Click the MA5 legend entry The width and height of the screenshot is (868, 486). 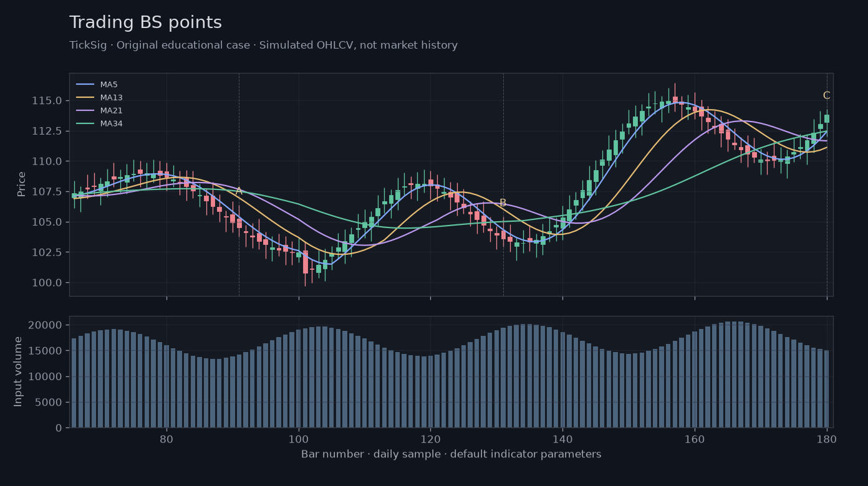pos(97,85)
